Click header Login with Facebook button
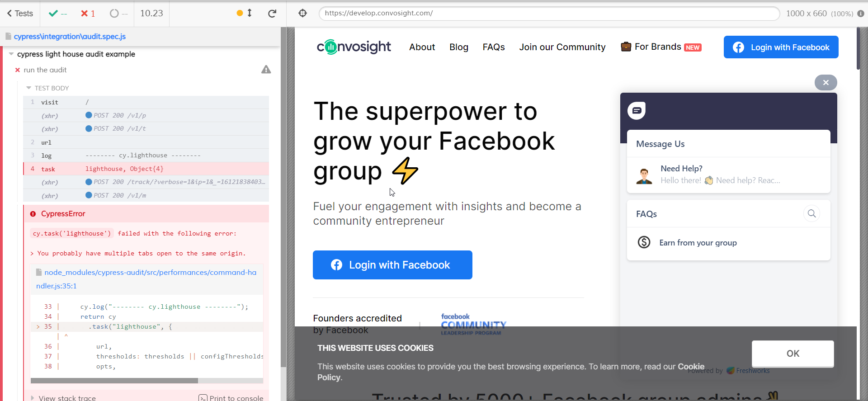 [x=781, y=47]
